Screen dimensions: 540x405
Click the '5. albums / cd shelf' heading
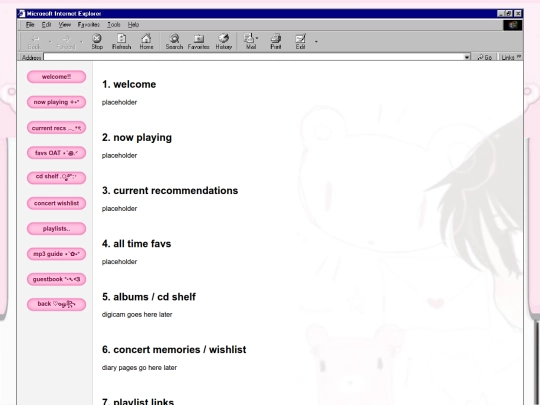coord(149,297)
